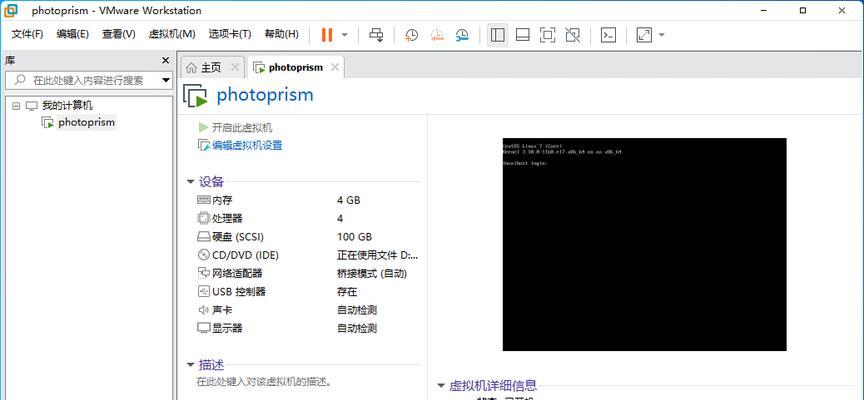Collapse the 描述 section
Screen dimensions: 864x400
[x=190, y=365]
